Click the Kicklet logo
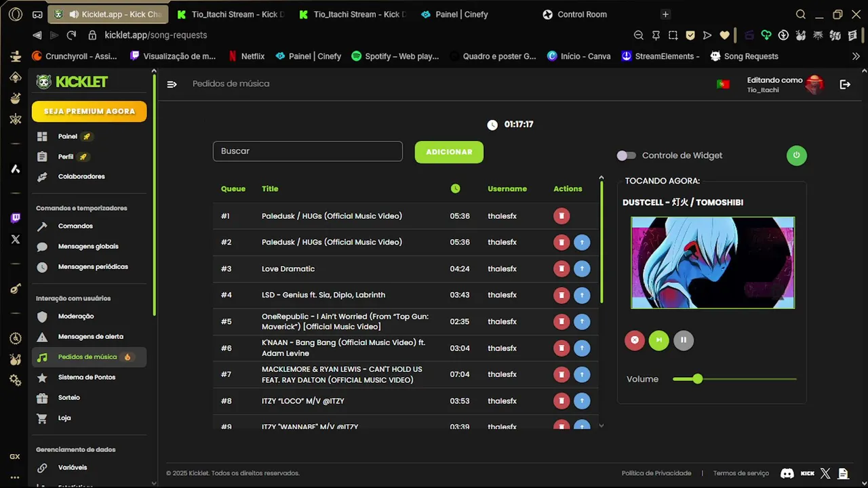The image size is (868, 488). click(x=73, y=82)
